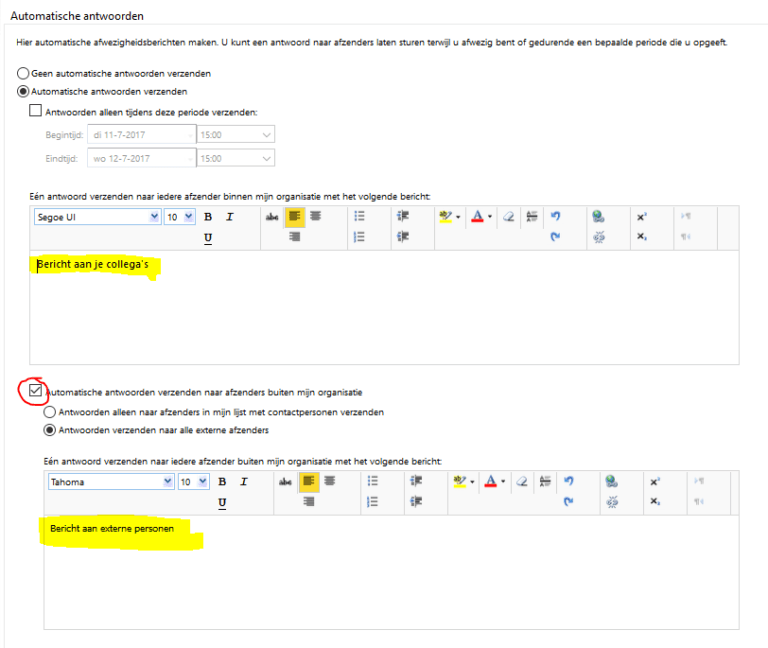
Task: Select 'Geen automatische antwoorden verzenden' radio button
Action: (x=23, y=73)
